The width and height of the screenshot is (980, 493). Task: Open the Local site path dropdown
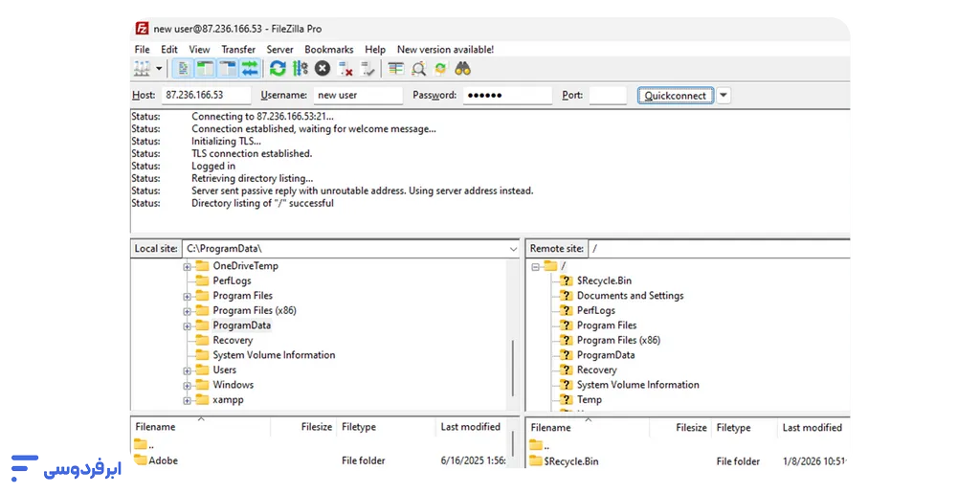pos(513,249)
